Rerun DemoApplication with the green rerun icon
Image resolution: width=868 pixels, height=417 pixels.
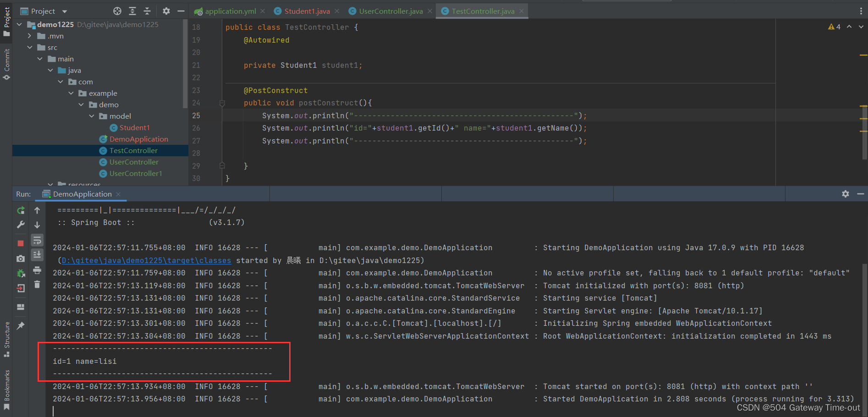tap(21, 210)
